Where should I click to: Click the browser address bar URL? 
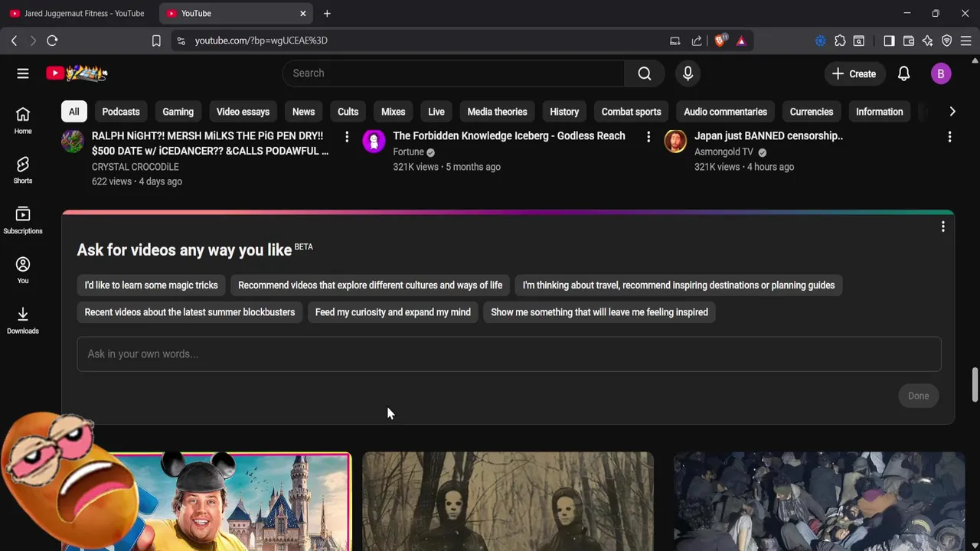pos(261,41)
